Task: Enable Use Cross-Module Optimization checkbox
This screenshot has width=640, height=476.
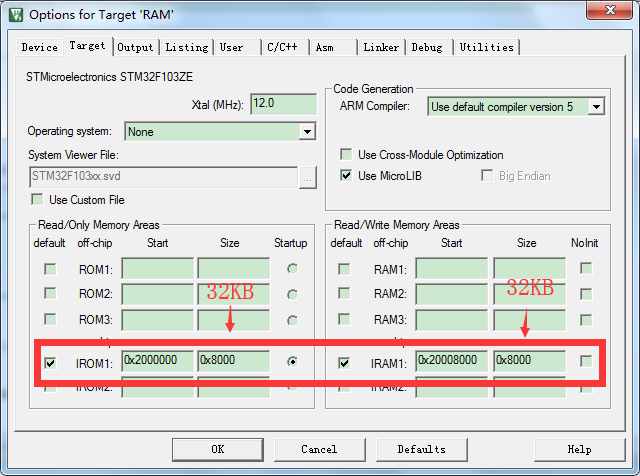Action: [x=346, y=154]
